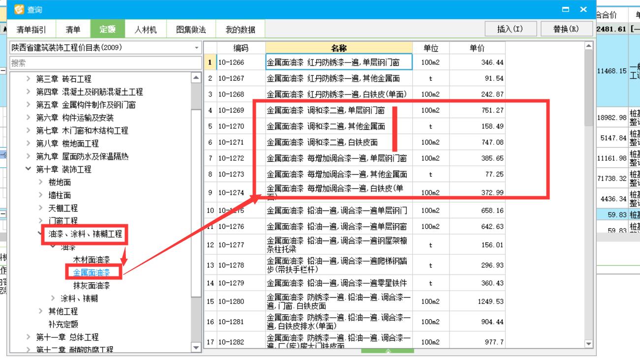This screenshot has height=364, width=640.
Task: Close the 查询 window
Action: (x=583, y=9)
